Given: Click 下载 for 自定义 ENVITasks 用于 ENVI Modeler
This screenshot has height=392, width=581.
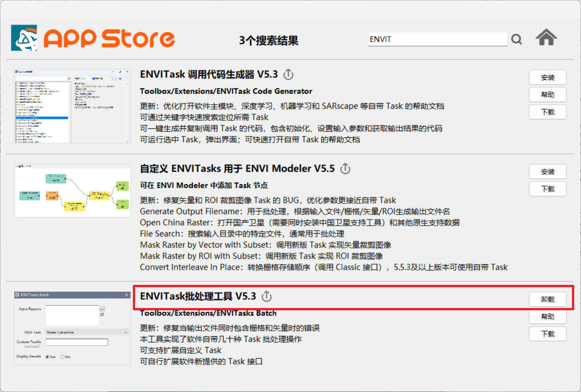Looking at the screenshot, I should pos(548,189).
